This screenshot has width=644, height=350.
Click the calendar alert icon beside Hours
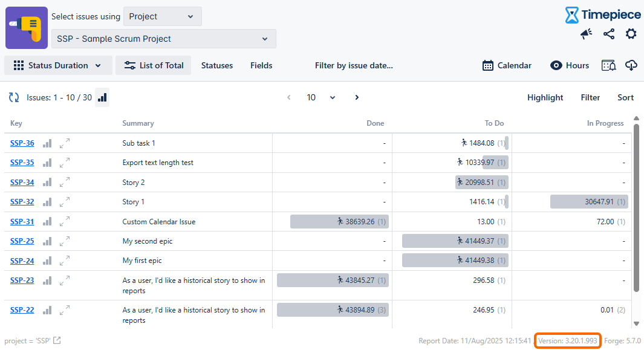pyautogui.click(x=608, y=65)
